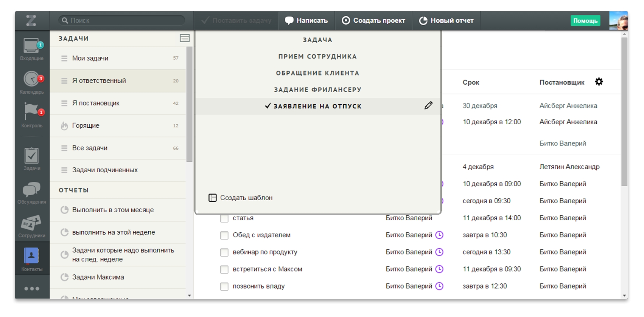Viewport: 644px width, 317px height.
Task: Open the Мои задачи list
Action: coord(118,58)
